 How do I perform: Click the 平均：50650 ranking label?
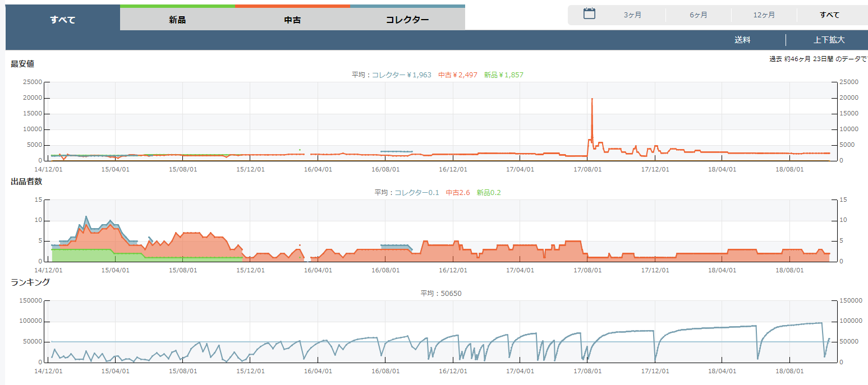(x=441, y=293)
